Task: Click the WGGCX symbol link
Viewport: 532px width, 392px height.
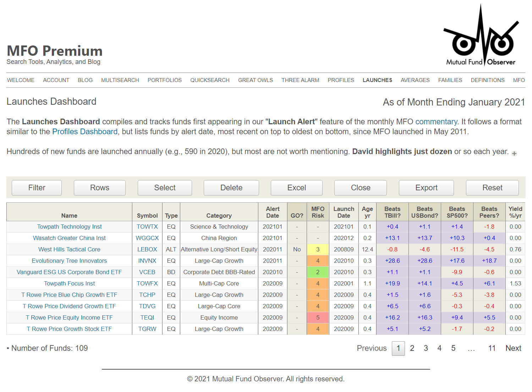Action: (x=147, y=238)
